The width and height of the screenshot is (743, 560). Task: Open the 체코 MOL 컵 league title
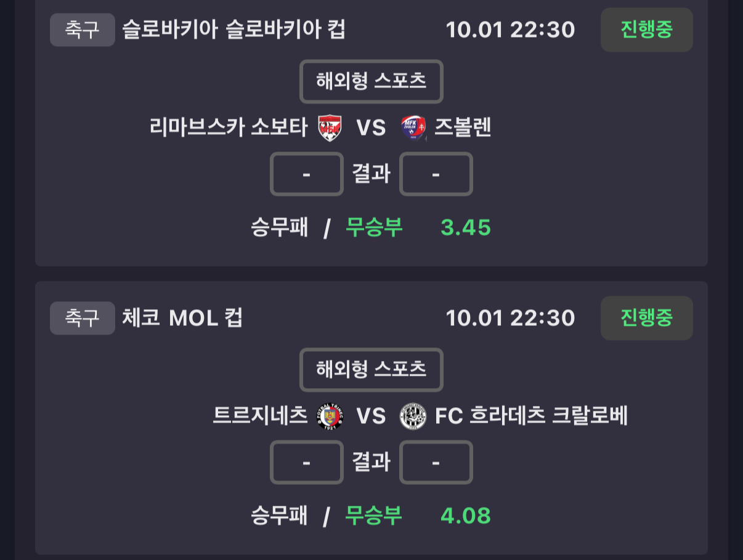(182, 318)
